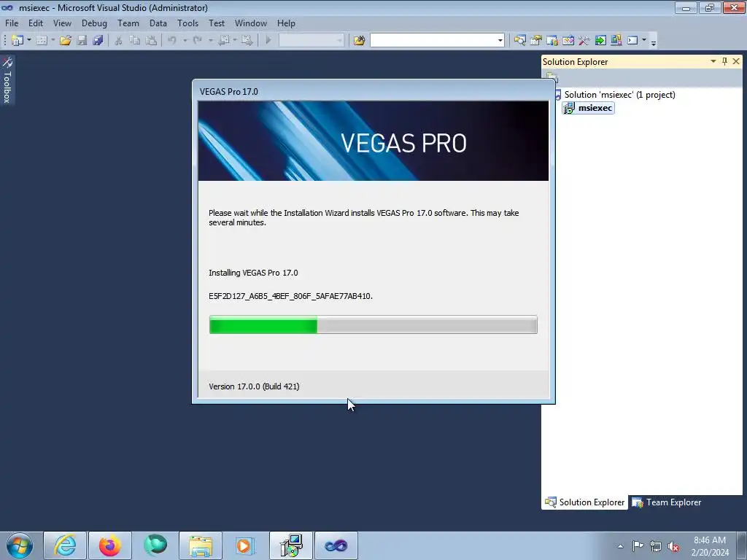
Task: Click the Toolbox hammer and wrench icon
Action: [584, 41]
